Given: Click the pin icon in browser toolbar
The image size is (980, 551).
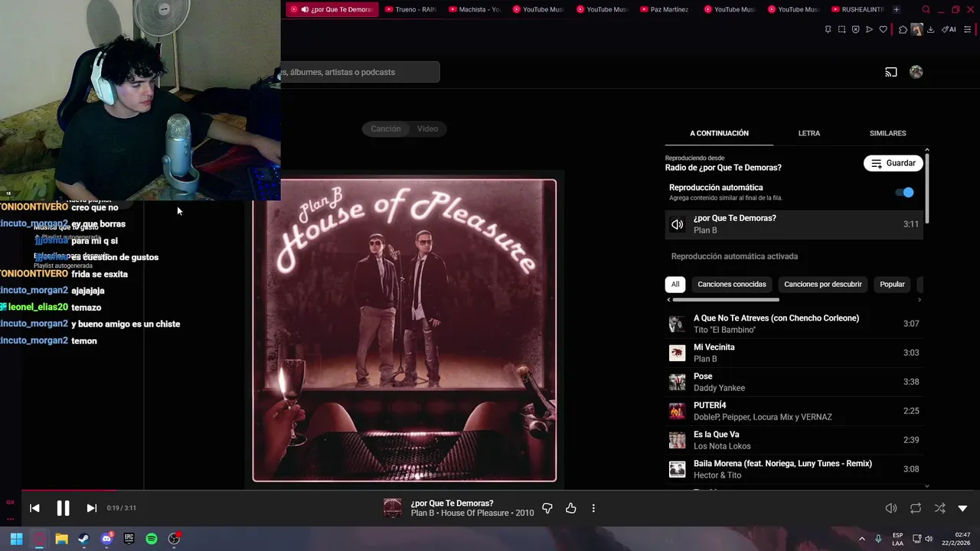Looking at the screenshot, I should 828,30.
